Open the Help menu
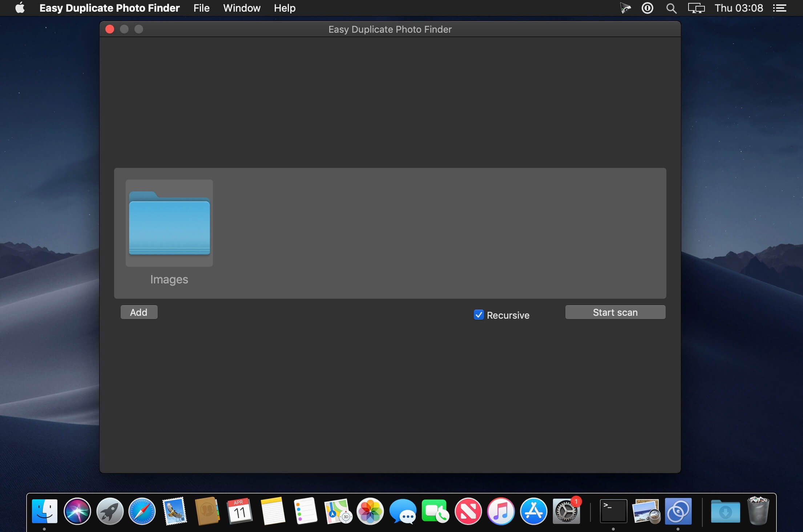803x532 pixels. click(285, 8)
